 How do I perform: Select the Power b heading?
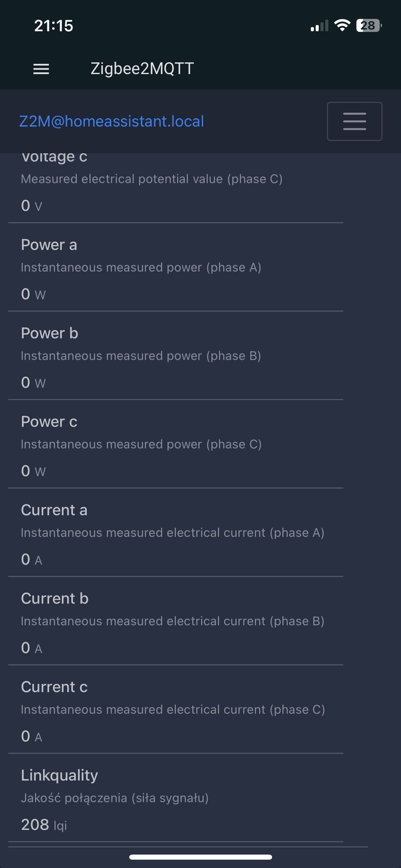click(50, 334)
